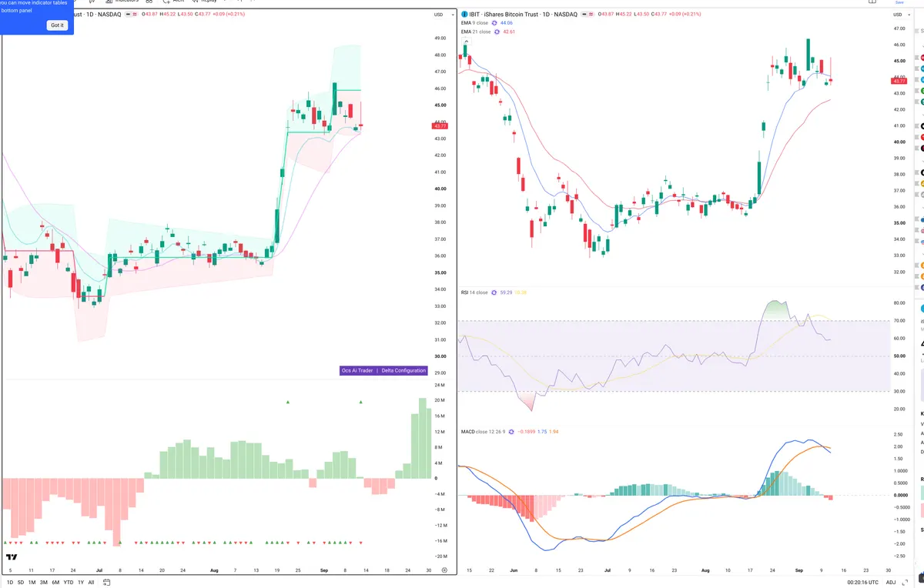The height and width of the screenshot is (588, 924).
Task: Select the YTD time range
Action: click(x=69, y=583)
